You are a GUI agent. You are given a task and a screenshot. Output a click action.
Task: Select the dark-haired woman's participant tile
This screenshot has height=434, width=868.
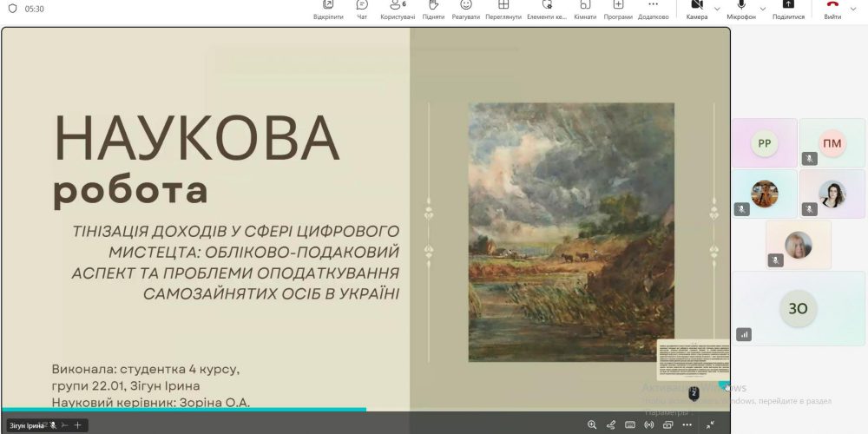pos(832,194)
